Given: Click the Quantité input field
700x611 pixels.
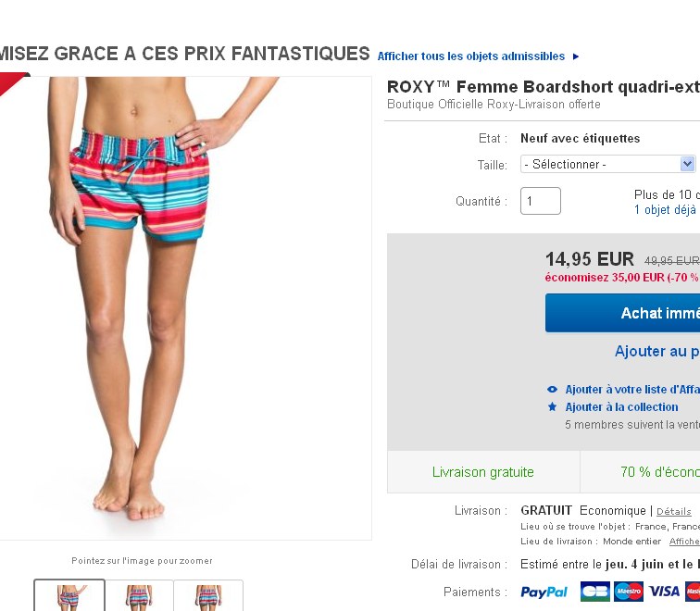Looking at the screenshot, I should 541,201.
